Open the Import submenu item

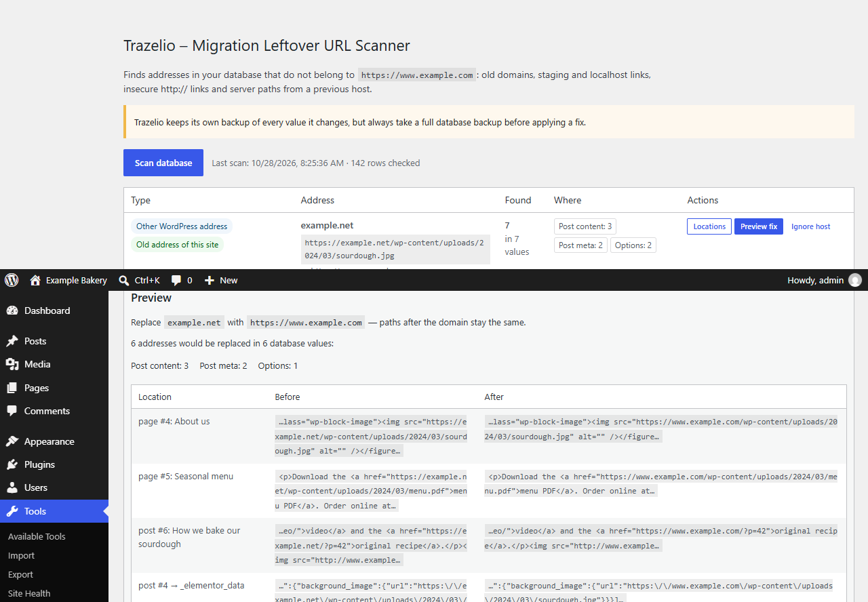[21, 555]
